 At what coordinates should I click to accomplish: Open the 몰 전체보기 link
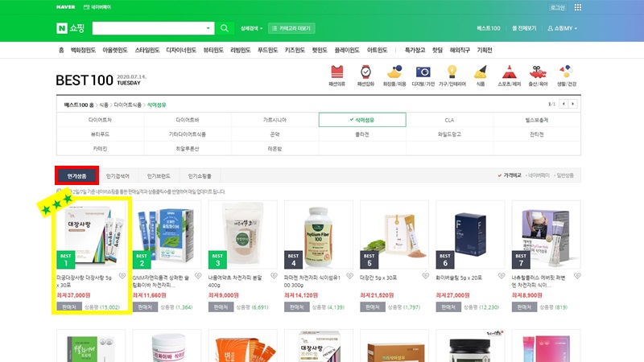[524, 28]
